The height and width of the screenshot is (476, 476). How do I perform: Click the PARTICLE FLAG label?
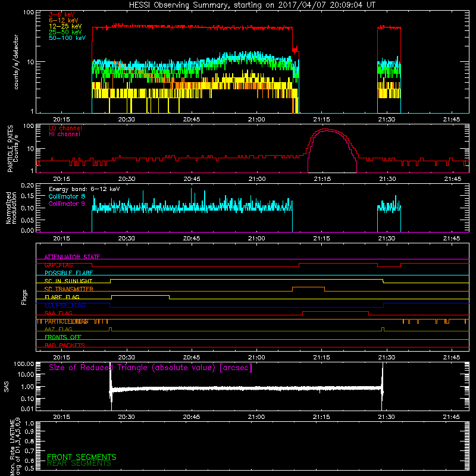pyautogui.click(x=67, y=321)
